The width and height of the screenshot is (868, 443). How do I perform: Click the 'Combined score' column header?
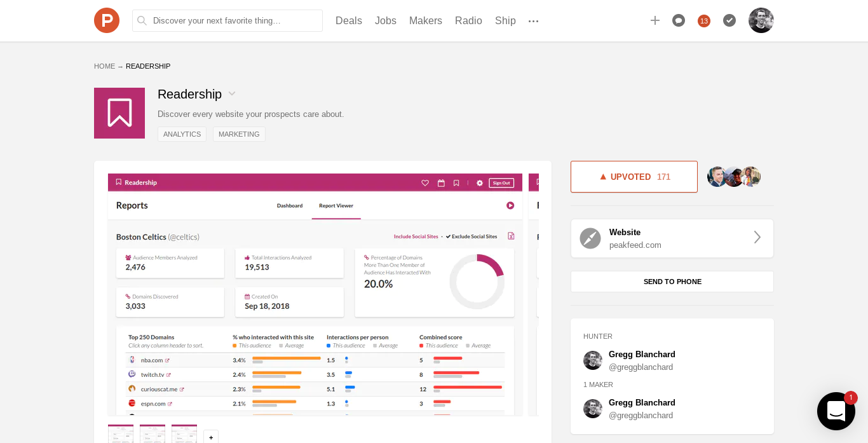click(442, 337)
